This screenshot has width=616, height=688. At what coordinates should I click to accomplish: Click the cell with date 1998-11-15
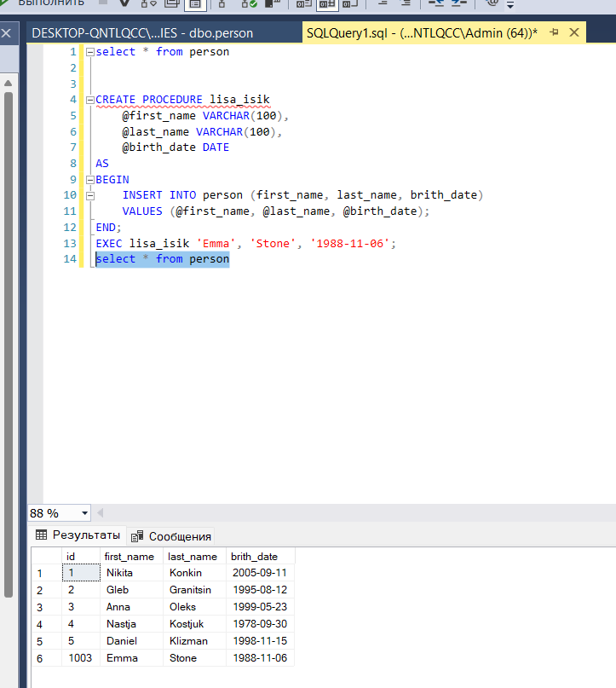[261, 641]
